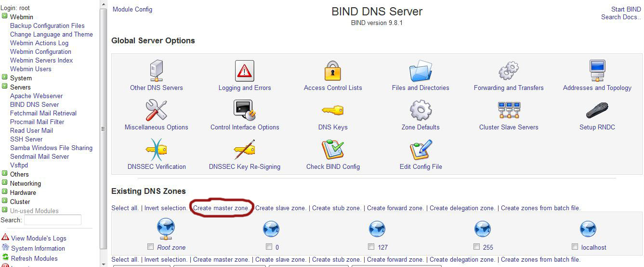Open the Zone Defaults gear icon
The width and height of the screenshot is (644, 267).
point(421,111)
